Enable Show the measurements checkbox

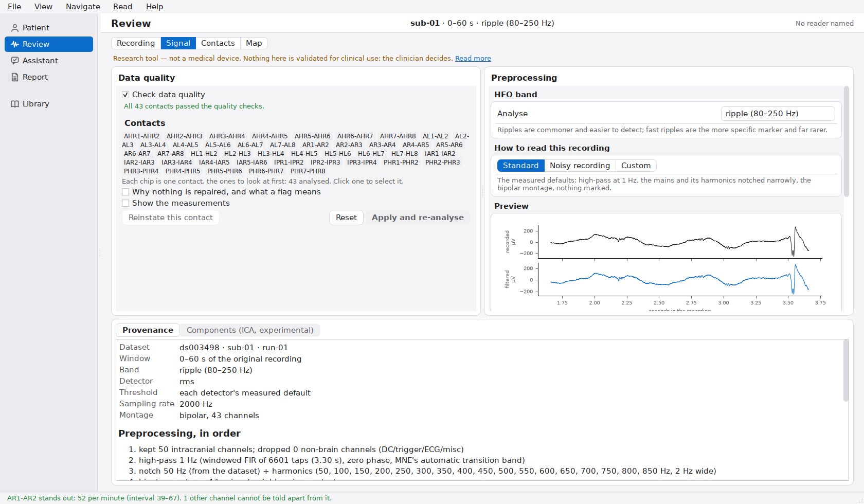[125, 203]
